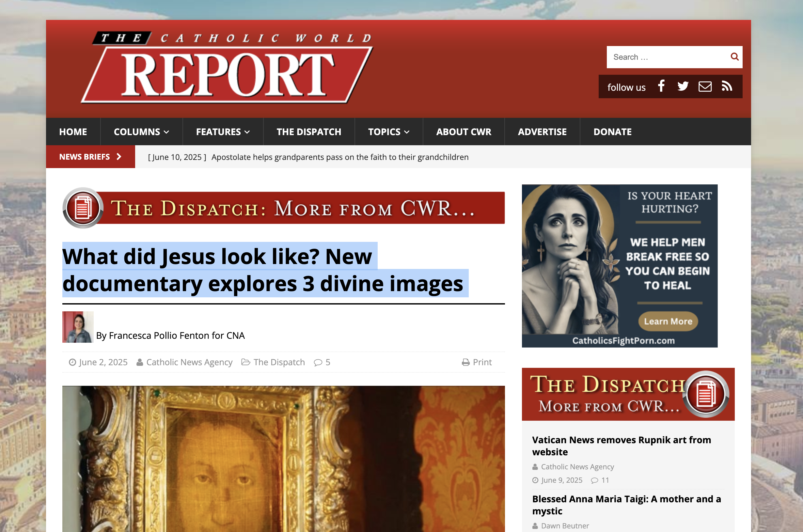Viewport: 803px width, 532px height.
Task: Click the comments bubble icon showing 5
Action: [318, 362]
